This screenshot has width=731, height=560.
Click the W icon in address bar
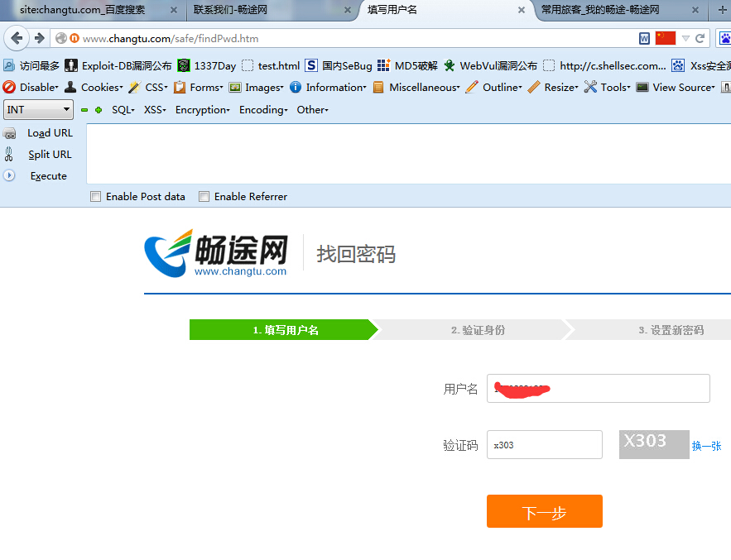click(x=644, y=39)
